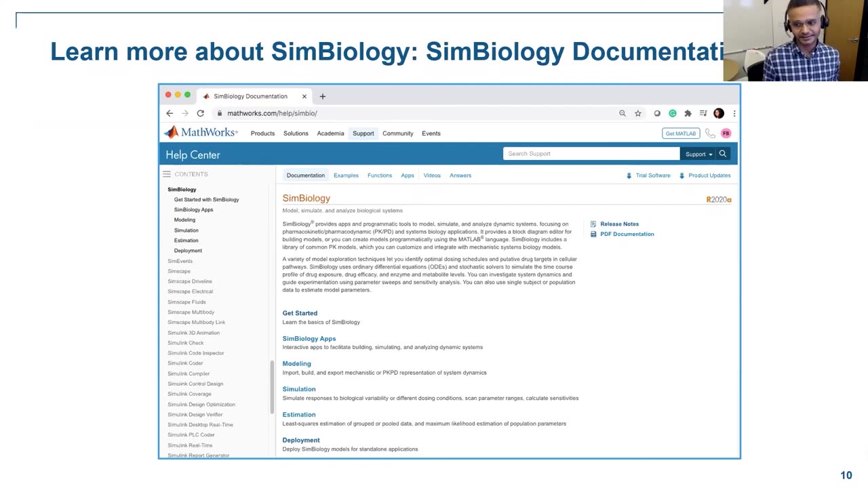This screenshot has height=488, width=868.
Task: Select Modeling in the contents sidebar
Action: [x=184, y=220]
